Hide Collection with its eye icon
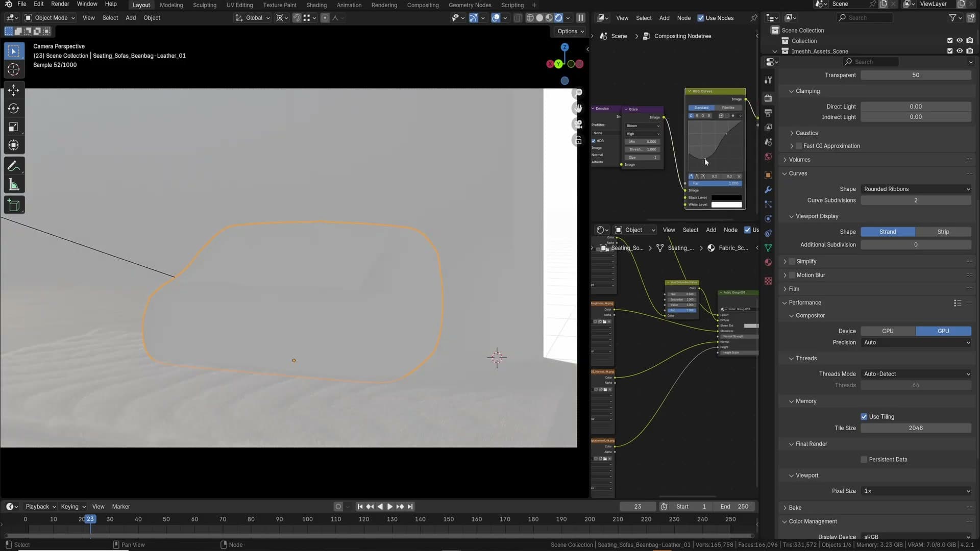The image size is (980, 551). (x=960, y=41)
